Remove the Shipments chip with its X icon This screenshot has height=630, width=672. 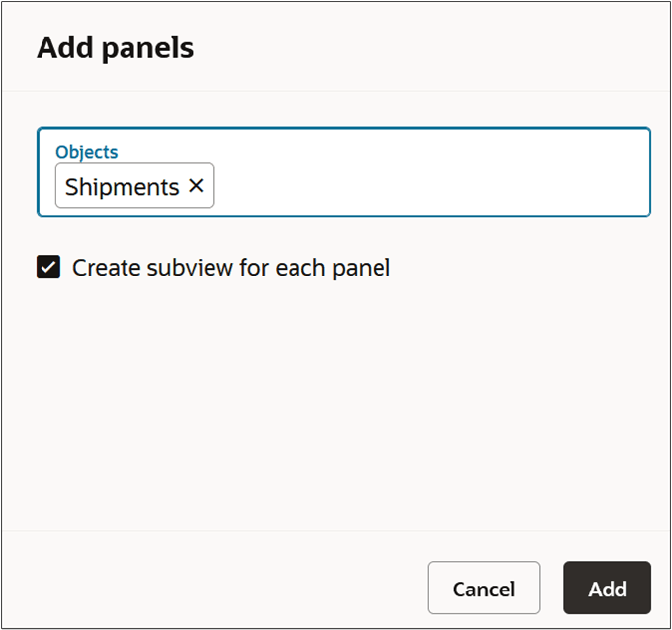click(196, 186)
